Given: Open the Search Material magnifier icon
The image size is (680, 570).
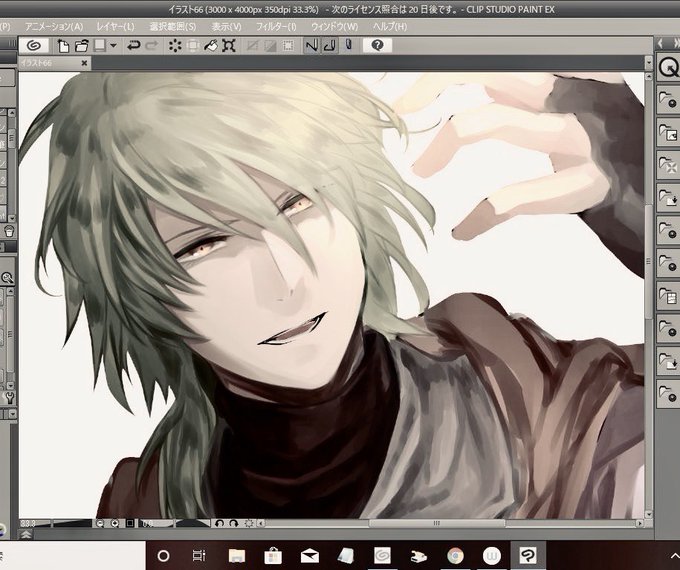Looking at the screenshot, I should pyautogui.click(x=669, y=68).
